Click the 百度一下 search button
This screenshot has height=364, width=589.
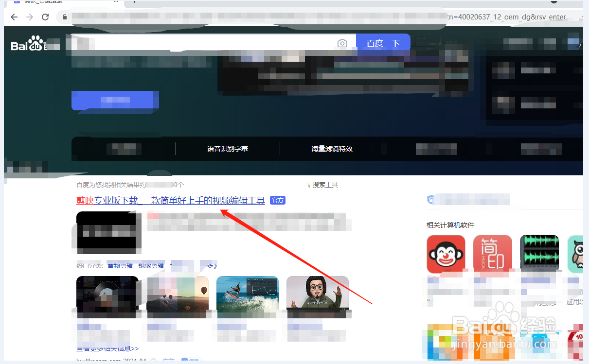(383, 43)
